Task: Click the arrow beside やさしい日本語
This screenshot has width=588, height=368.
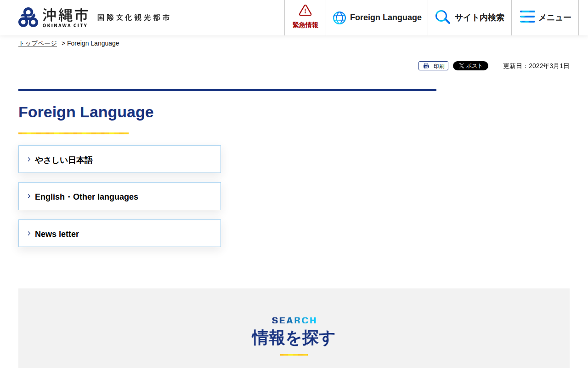Action: (x=29, y=160)
